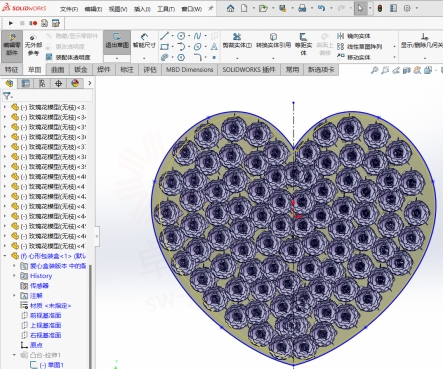
Task: Select the Sketch Fillet tool
Action: click(197, 58)
